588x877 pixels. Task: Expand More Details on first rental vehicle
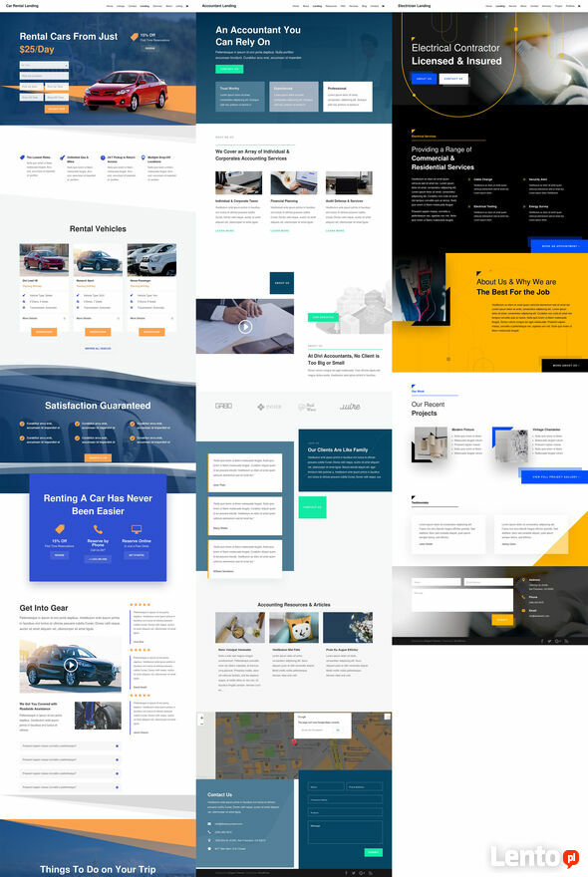[x=44, y=318]
